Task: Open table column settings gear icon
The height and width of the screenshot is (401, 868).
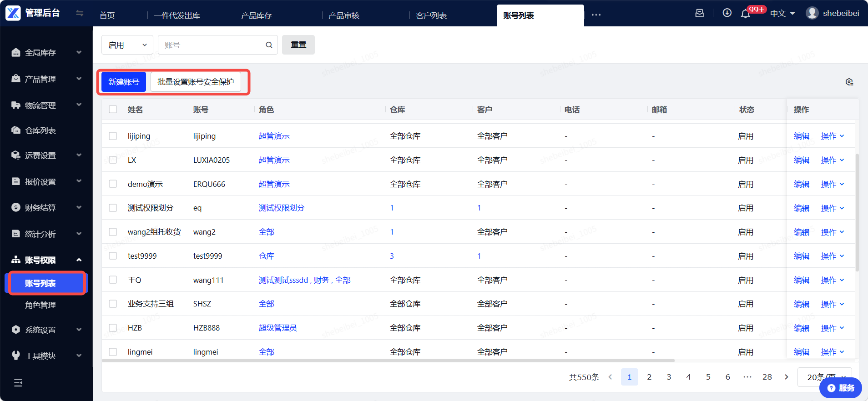Action: (849, 82)
